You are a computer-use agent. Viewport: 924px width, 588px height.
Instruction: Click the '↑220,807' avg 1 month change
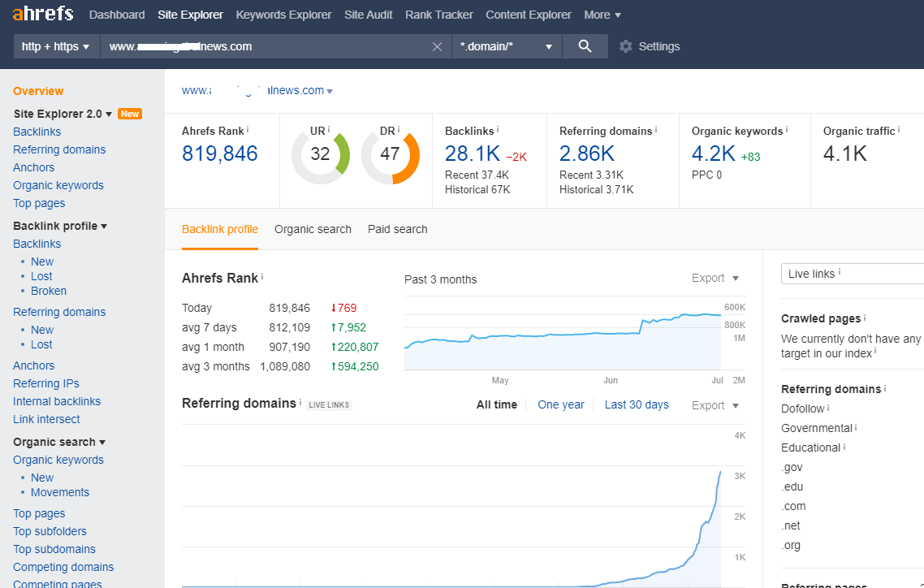tap(355, 347)
